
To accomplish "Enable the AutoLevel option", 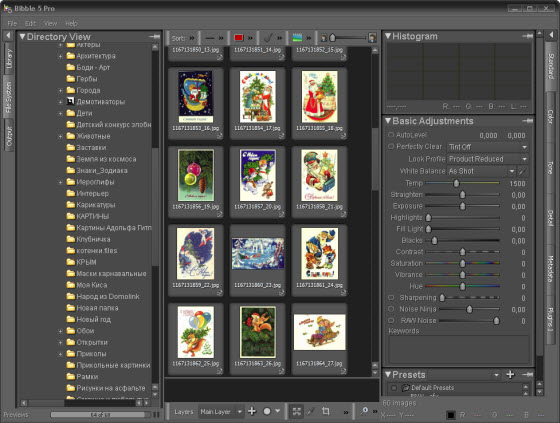I will pyautogui.click(x=391, y=135).
